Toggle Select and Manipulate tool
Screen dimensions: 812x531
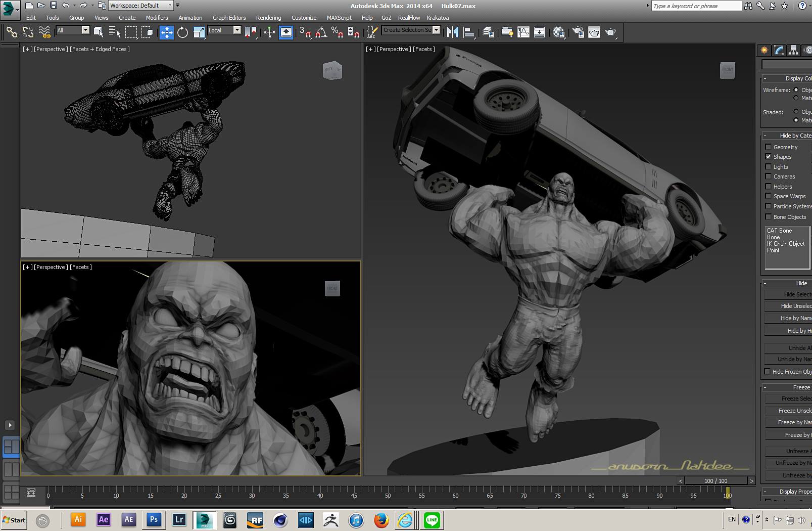(269, 32)
